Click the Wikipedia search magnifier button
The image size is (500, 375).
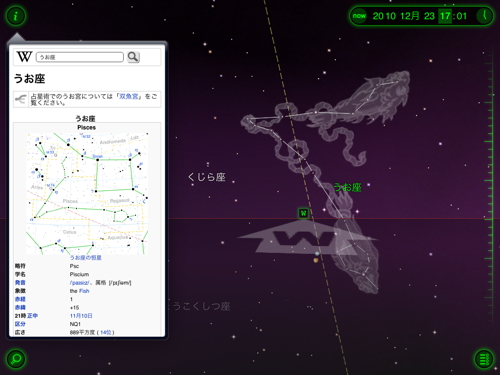click(x=133, y=57)
